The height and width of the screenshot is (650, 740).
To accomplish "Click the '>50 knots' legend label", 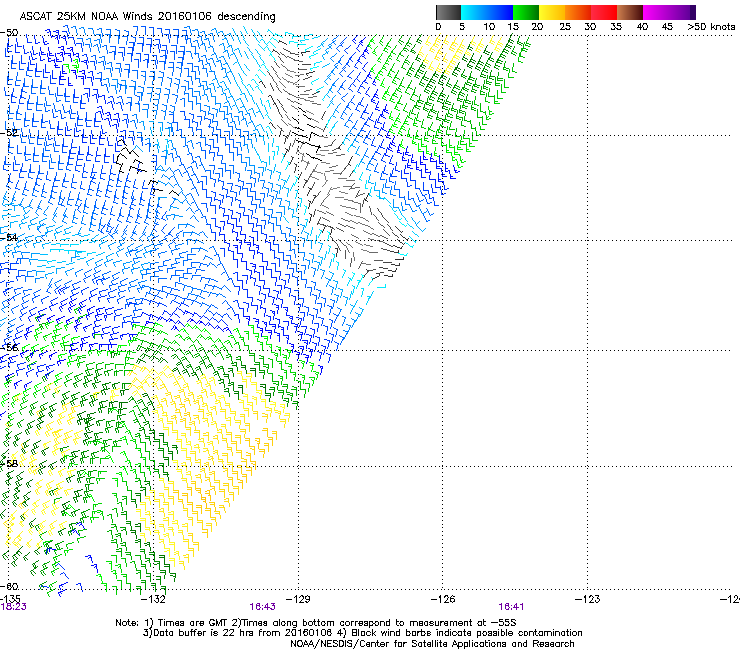I will pos(711,27).
